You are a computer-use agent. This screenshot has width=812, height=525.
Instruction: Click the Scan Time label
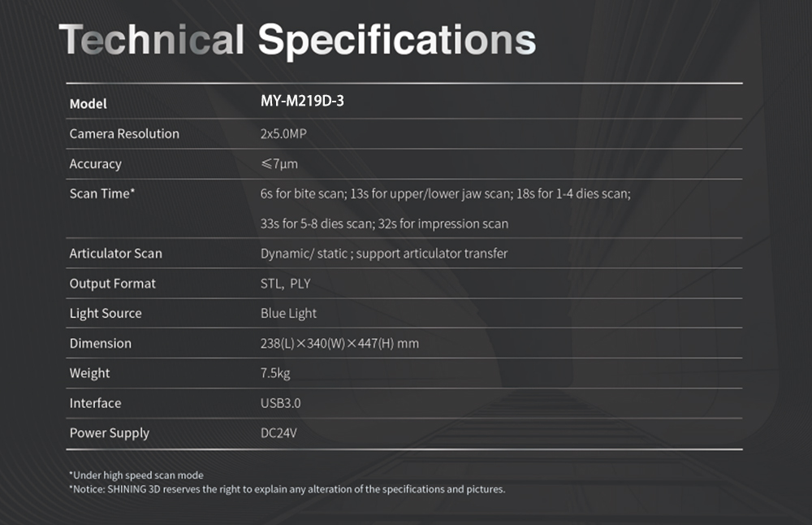pos(102,193)
